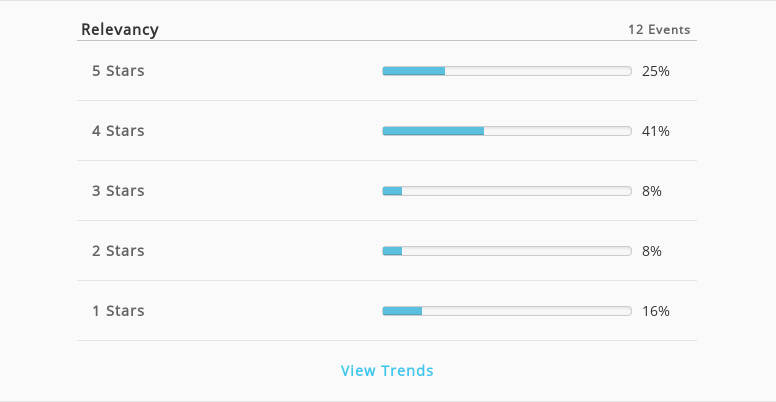Screen dimensions: 776x402
Task: Open the View Trends link
Action: tap(387, 370)
